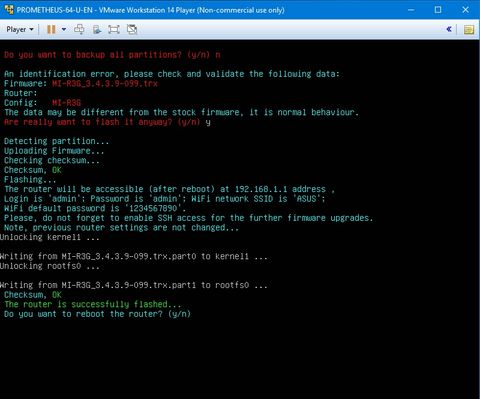480x399 pixels.
Task: Open the Player menu
Action: (x=20, y=29)
